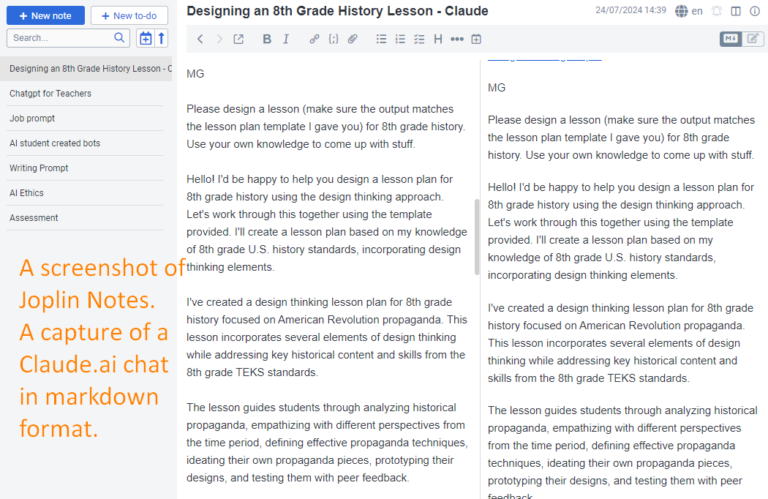Insert a bulleted list
768x499 pixels.
tap(381, 39)
